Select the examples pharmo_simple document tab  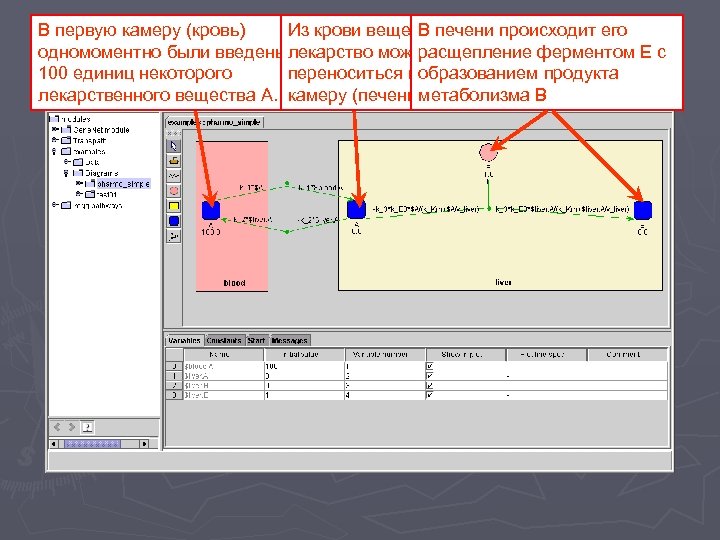pyautogui.click(x=214, y=122)
